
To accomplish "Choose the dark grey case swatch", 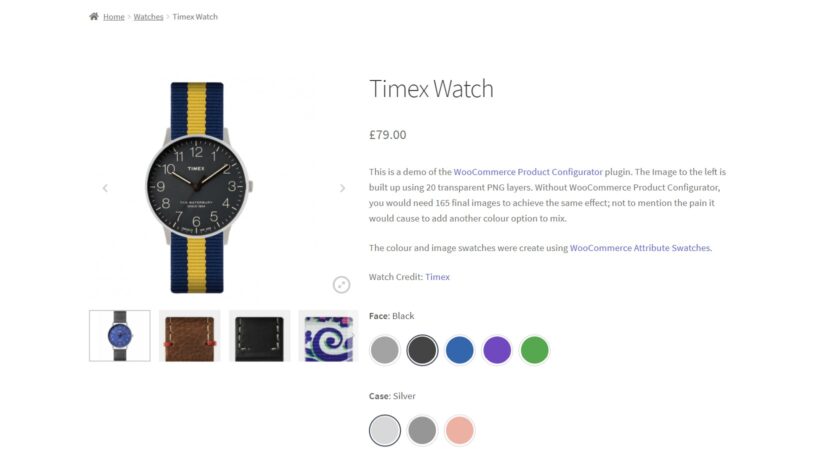I will click(x=422, y=430).
